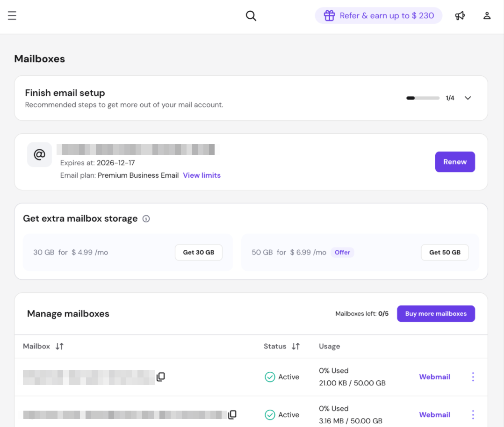This screenshot has height=427, width=504.
Task: Copy the first mailbox address
Action: click(161, 377)
